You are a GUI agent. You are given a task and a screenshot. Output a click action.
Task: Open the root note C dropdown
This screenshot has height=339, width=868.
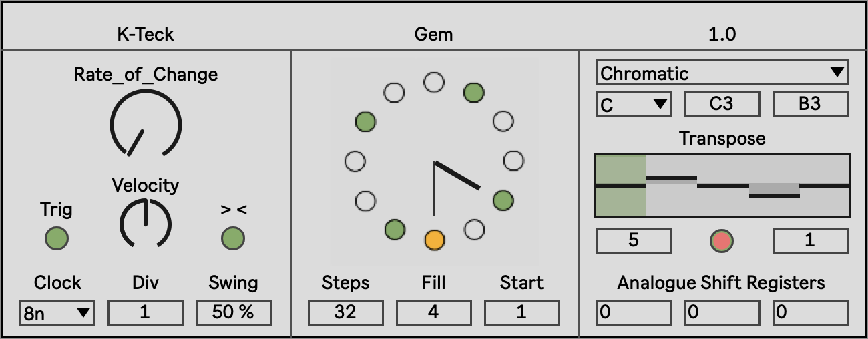pyautogui.click(x=634, y=105)
